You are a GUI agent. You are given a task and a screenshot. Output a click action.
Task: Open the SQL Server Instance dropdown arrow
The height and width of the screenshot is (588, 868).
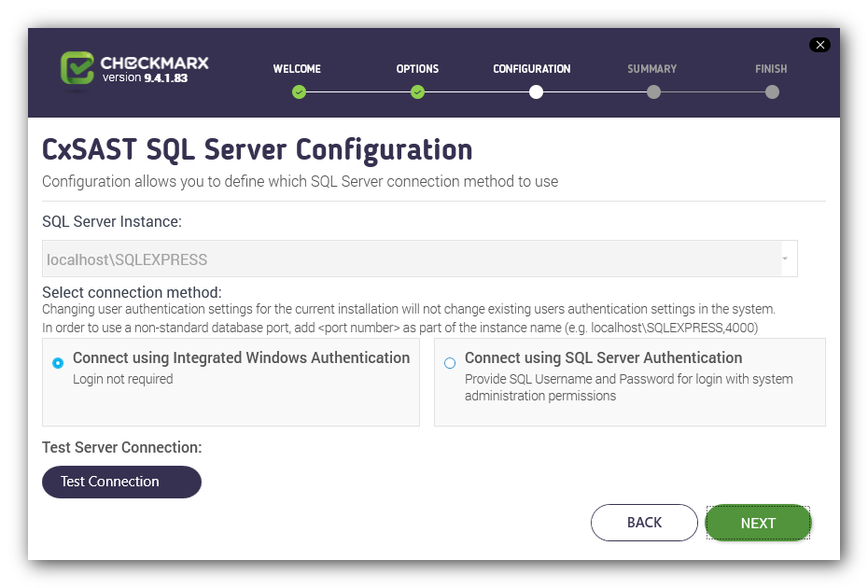pyautogui.click(x=785, y=259)
